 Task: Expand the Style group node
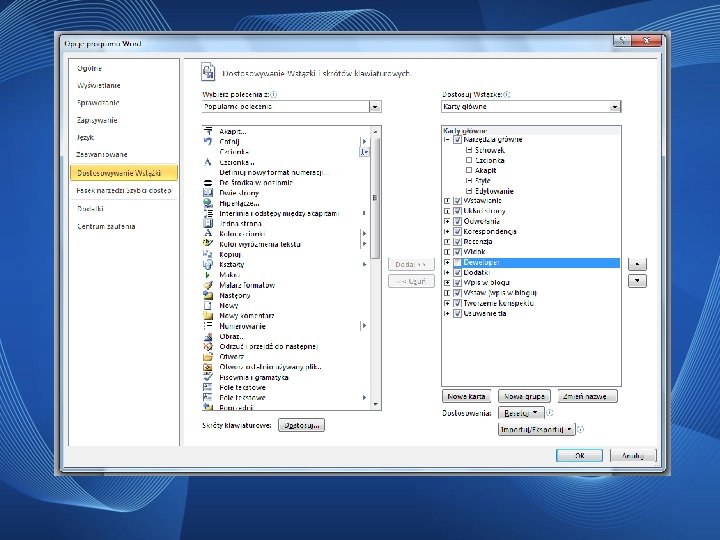tap(469, 180)
